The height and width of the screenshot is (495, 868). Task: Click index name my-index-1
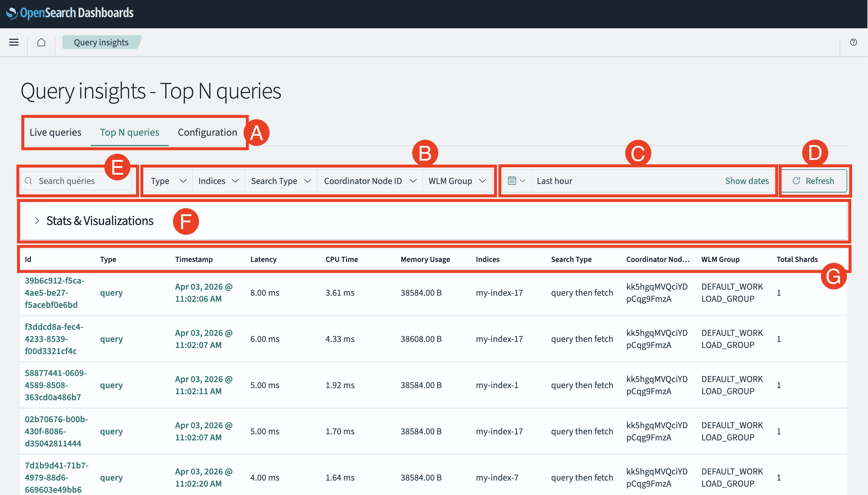[497, 385]
